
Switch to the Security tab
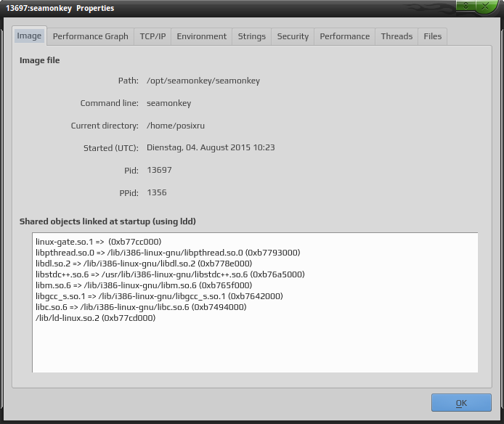tap(293, 36)
